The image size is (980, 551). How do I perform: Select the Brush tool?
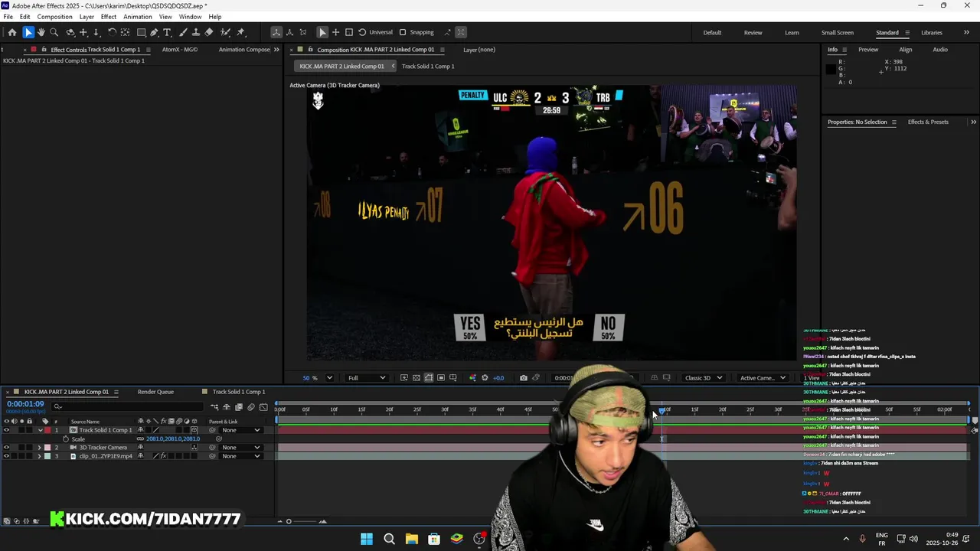pos(183,32)
